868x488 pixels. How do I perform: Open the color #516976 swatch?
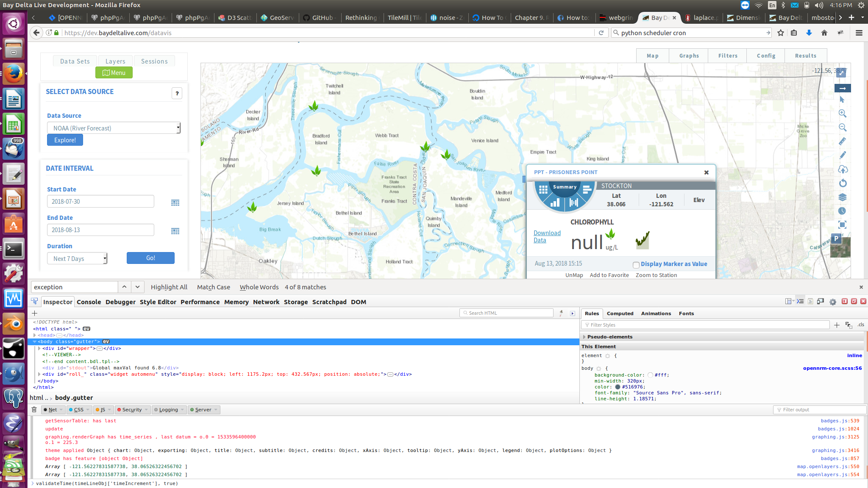pyautogui.click(x=618, y=387)
